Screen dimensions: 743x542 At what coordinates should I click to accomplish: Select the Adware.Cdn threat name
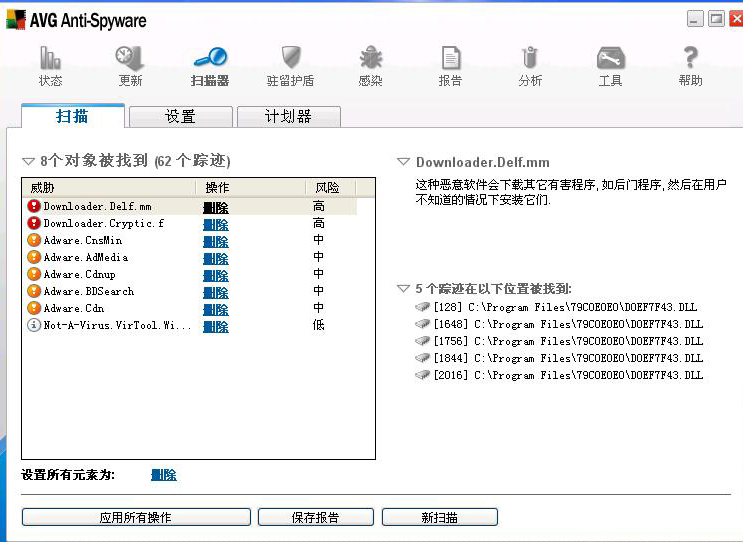74,308
